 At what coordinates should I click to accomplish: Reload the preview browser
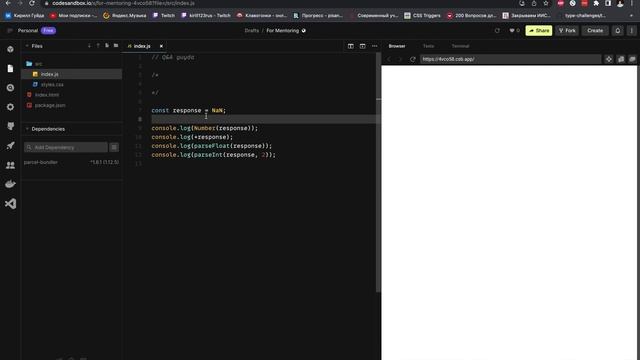coord(413,59)
